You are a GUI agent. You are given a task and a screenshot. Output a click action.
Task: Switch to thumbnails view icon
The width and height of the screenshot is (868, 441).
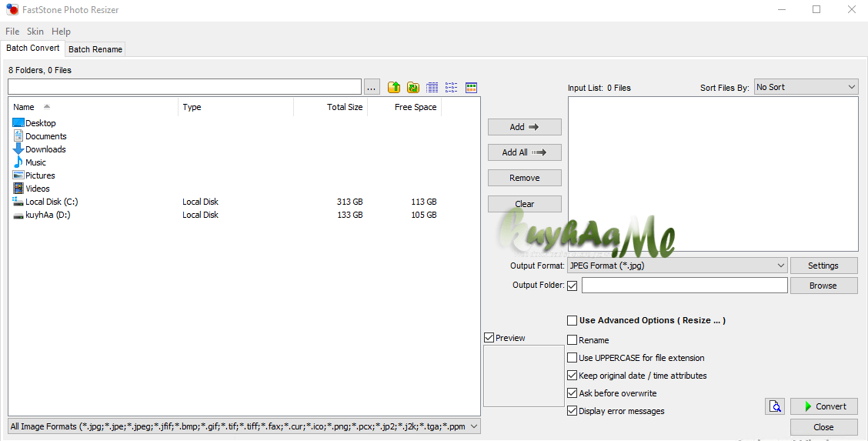[x=471, y=88]
